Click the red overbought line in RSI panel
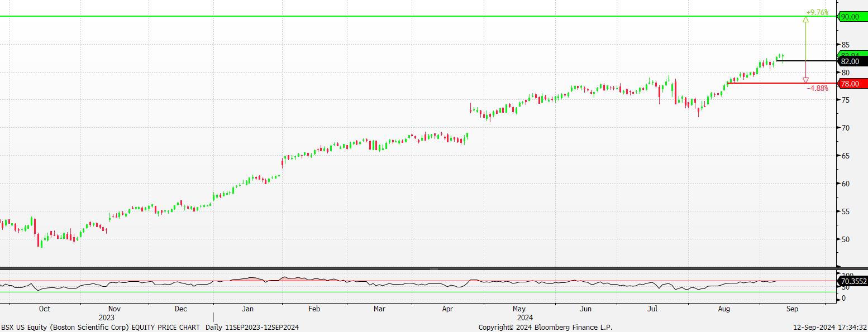This screenshot has height=332, width=868. (391, 281)
